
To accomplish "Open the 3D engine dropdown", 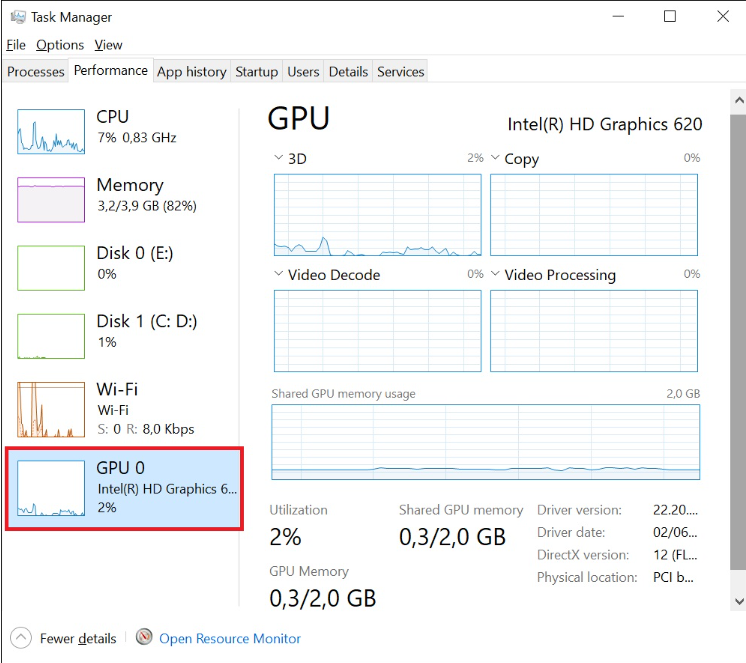I will [x=279, y=159].
